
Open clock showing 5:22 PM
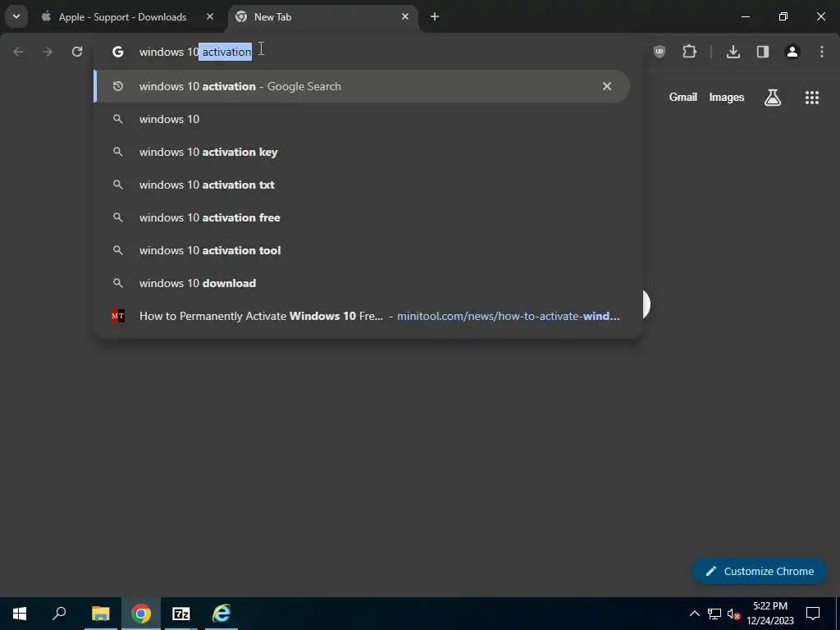click(770, 614)
